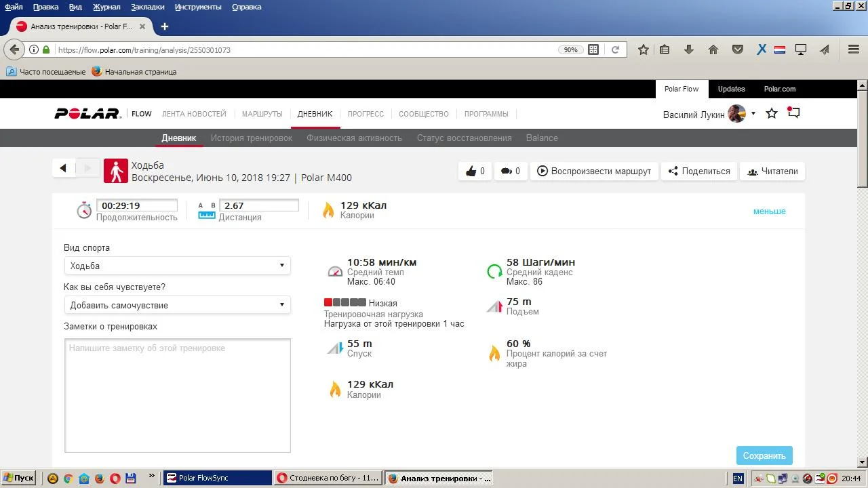Viewport: 868px width, 488px height.
Task: Open Статус восстановления subtab
Action: tap(464, 138)
